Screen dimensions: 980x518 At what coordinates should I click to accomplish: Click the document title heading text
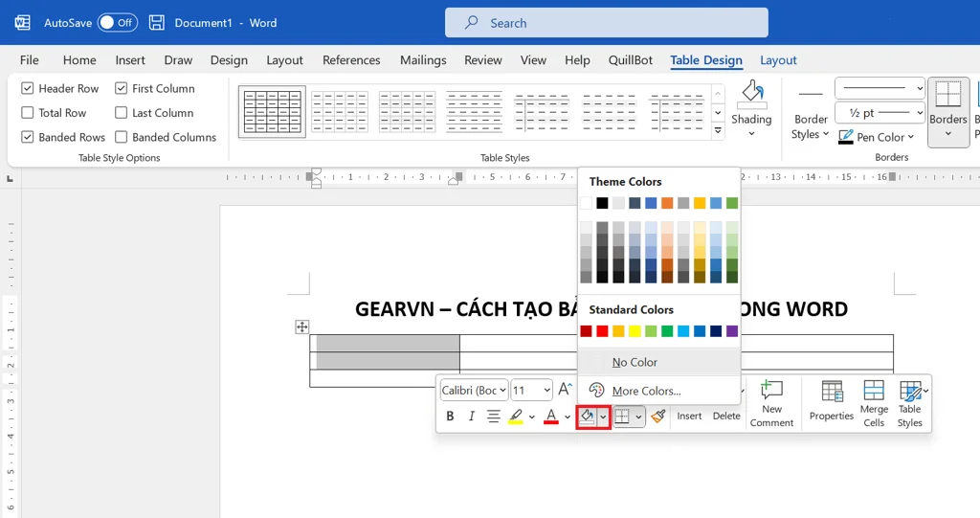(601, 309)
